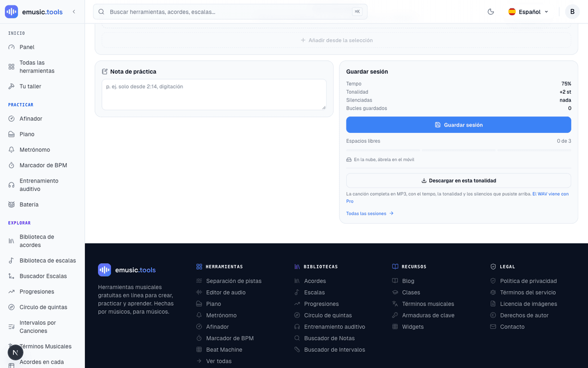
Task: Click the Marcador de BPM stopwatch icon in sidebar
Action: (11, 165)
